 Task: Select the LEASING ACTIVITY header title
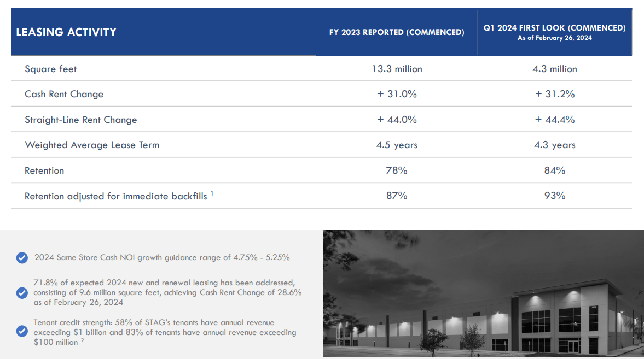pyautogui.click(x=66, y=32)
